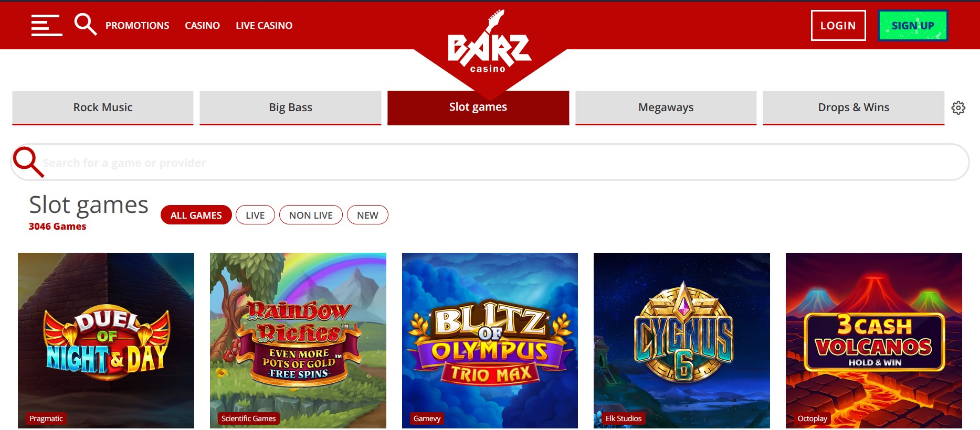The height and width of the screenshot is (430, 980).
Task: Select the NON LIVE filter pill
Action: click(311, 215)
